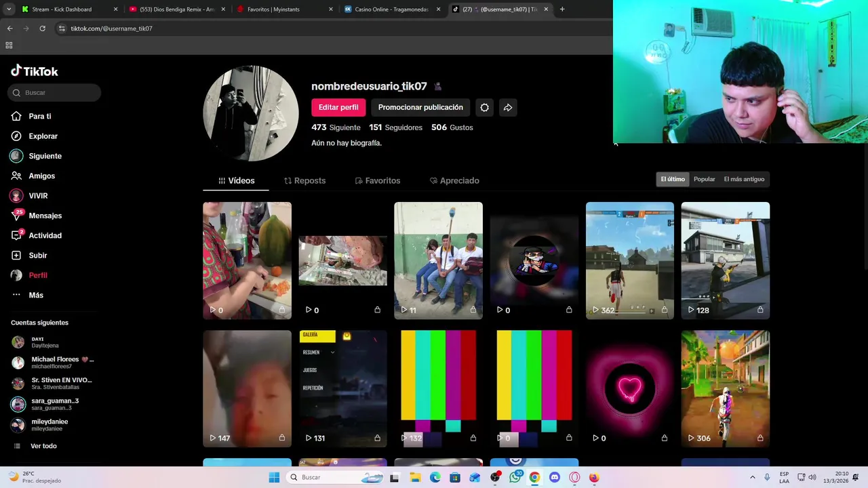Open the masked avatar logo video
868x488 pixels.
(534, 260)
